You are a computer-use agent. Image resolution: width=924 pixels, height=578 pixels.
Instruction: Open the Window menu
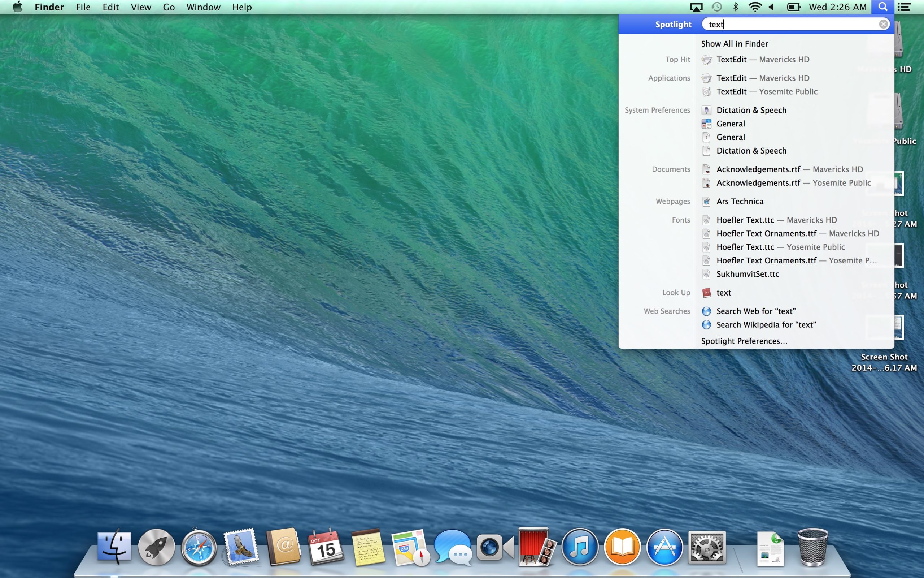click(203, 7)
